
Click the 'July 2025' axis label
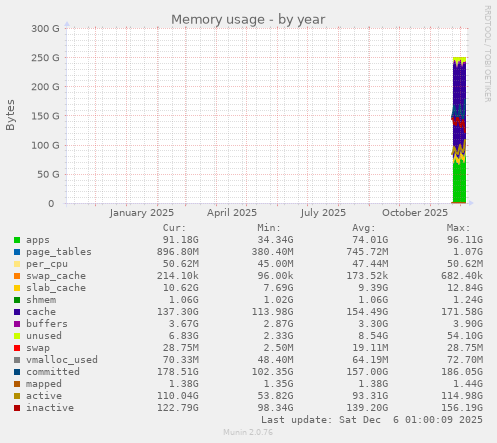point(323,213)
